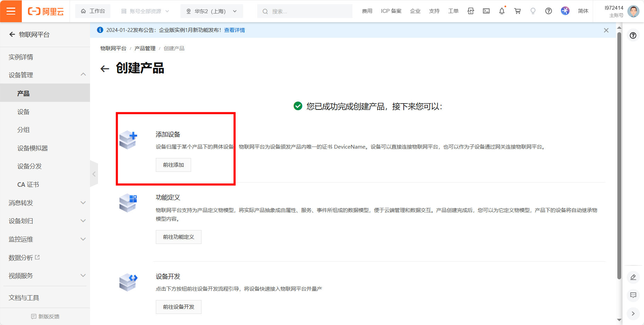Image resolution: width=644 pixels, height=325 pixels.
Task: Open the AI assistant icon
Action: click(x=565, y=11)
